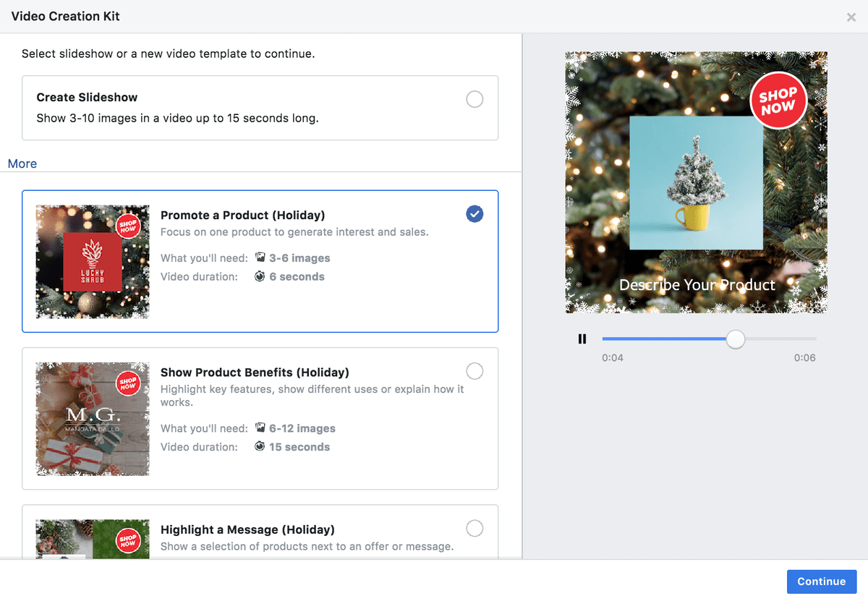Click the images icon next to 3-6 images
868x604 pixels.
[x=260, y=258]
